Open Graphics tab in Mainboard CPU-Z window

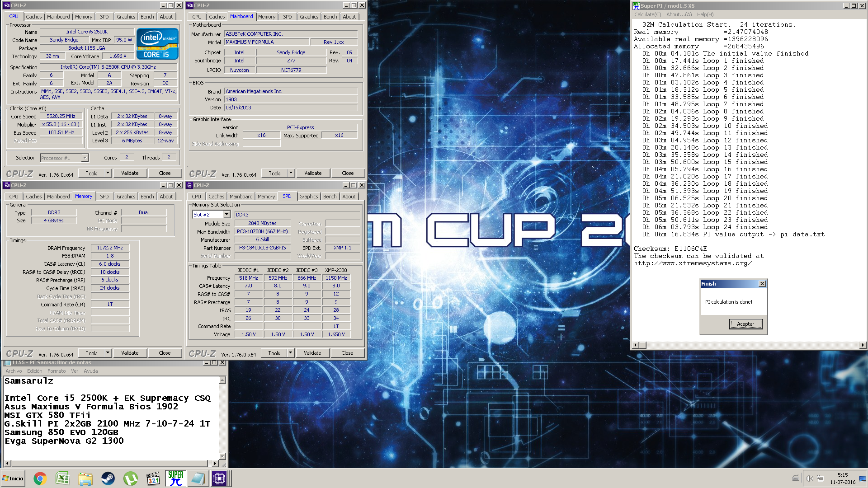[309, 17]
